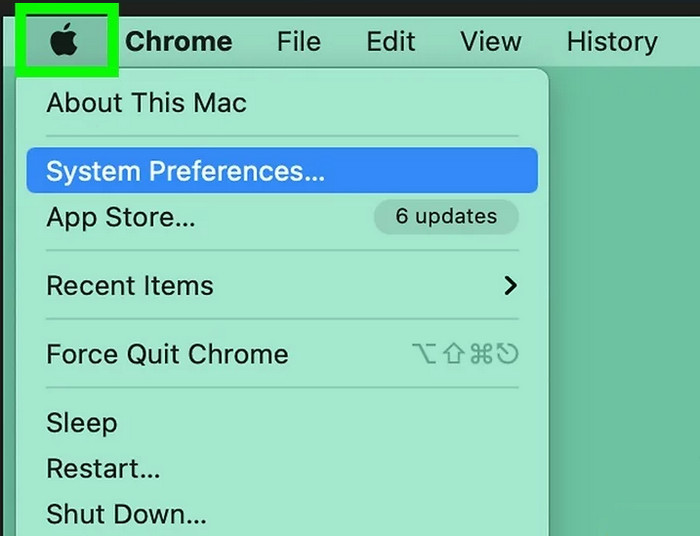Choose Force Quit Chrome
The width and height of the screenshot is (700, 536).
tap(282, 354)
